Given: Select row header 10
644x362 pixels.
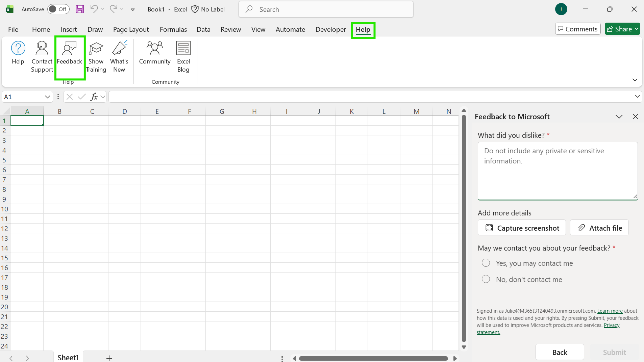Looking at the screenshot, I should pos(5,209).
